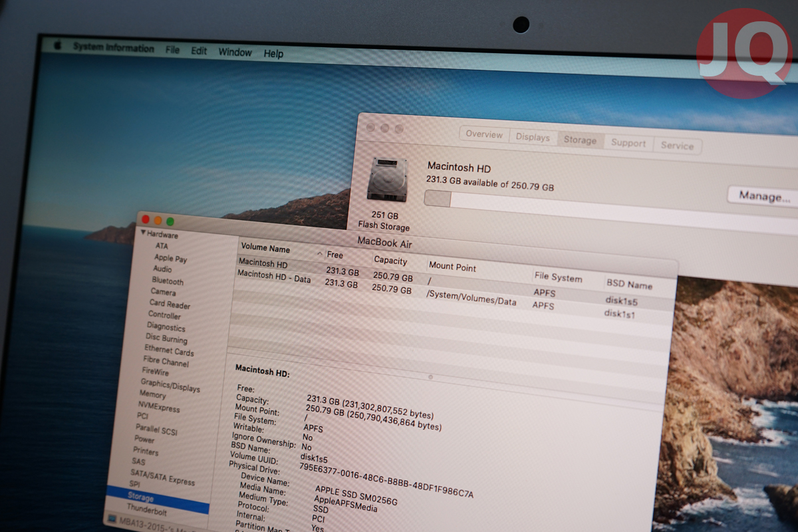Image resolution: width=798 pixels, height=532 pixels.
Task: Select Apple Pay in the sidebar
Action: (171, 258)
